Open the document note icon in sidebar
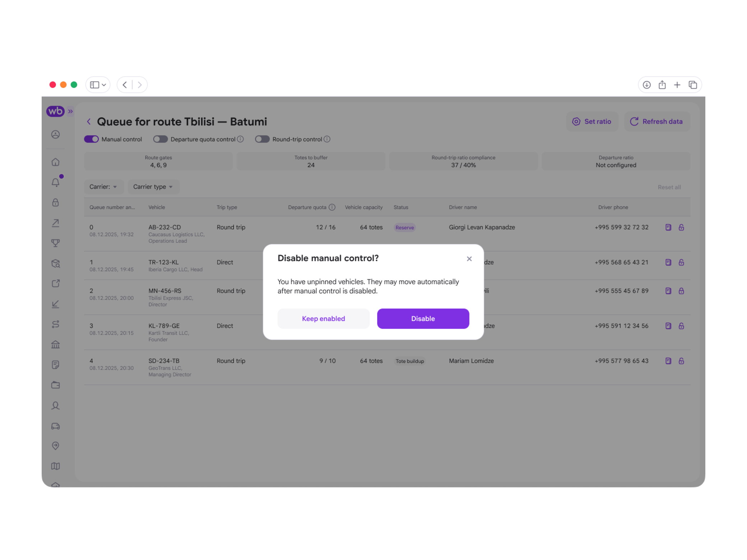Image resolution: width=747 pixels, height=560 pixels. point(55,365)
